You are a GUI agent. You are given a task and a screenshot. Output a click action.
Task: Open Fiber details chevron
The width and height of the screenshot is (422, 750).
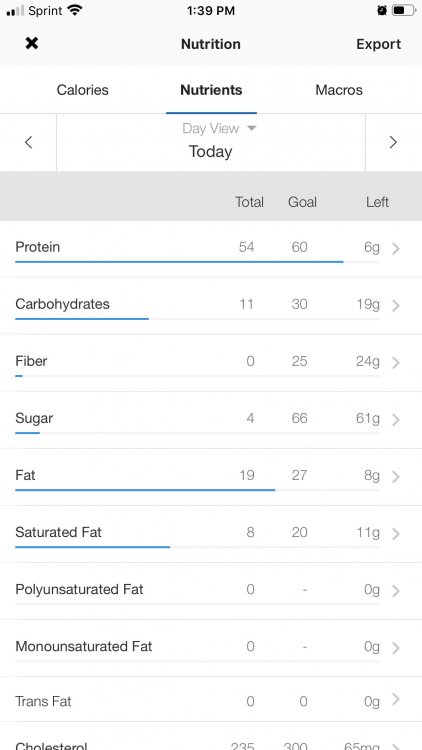tap(396, 363)
